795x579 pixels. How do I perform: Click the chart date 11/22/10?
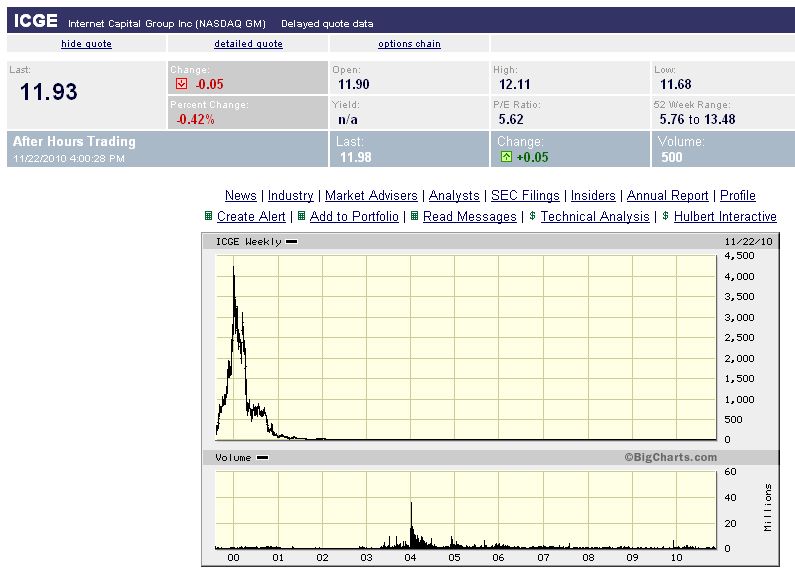tap(748, 241)
